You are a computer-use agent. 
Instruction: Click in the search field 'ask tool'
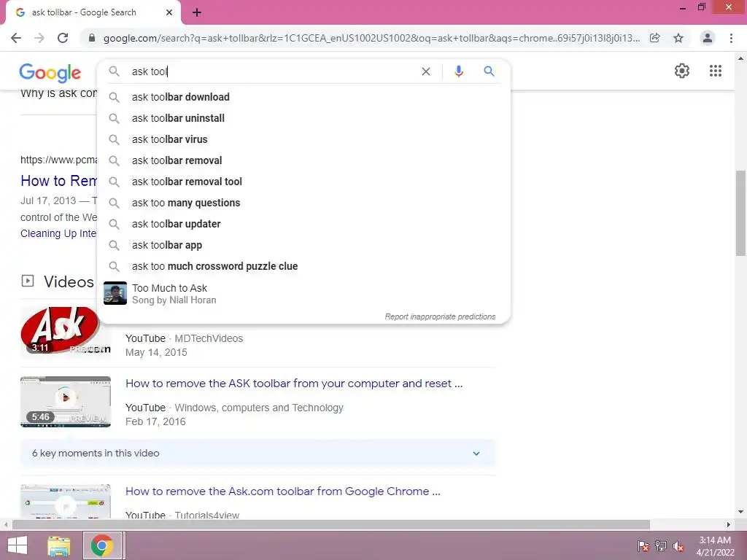269,71
